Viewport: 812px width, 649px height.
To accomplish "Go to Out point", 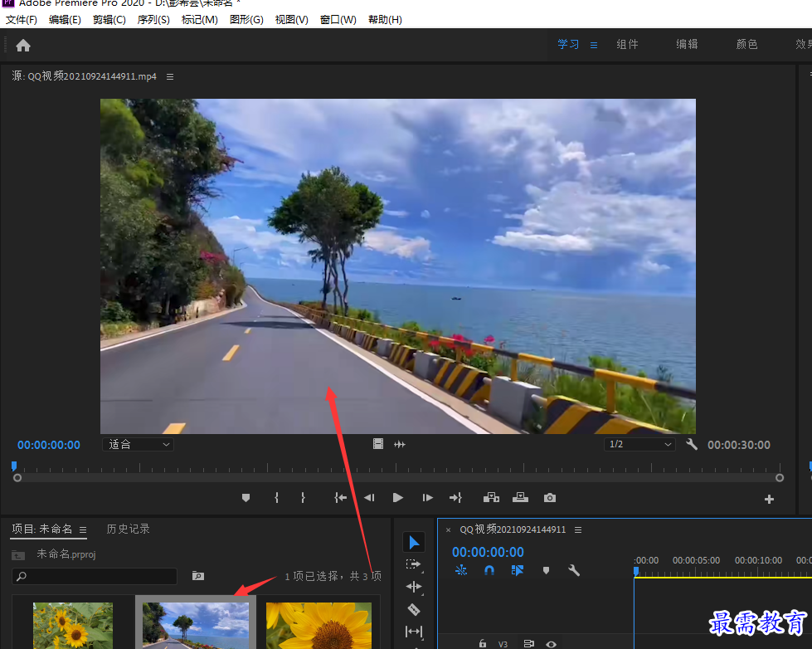I will point(455,498).
